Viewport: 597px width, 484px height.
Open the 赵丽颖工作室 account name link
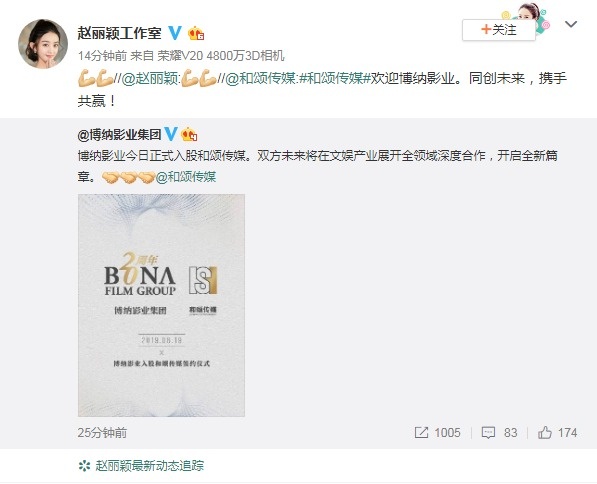point(120,33)
